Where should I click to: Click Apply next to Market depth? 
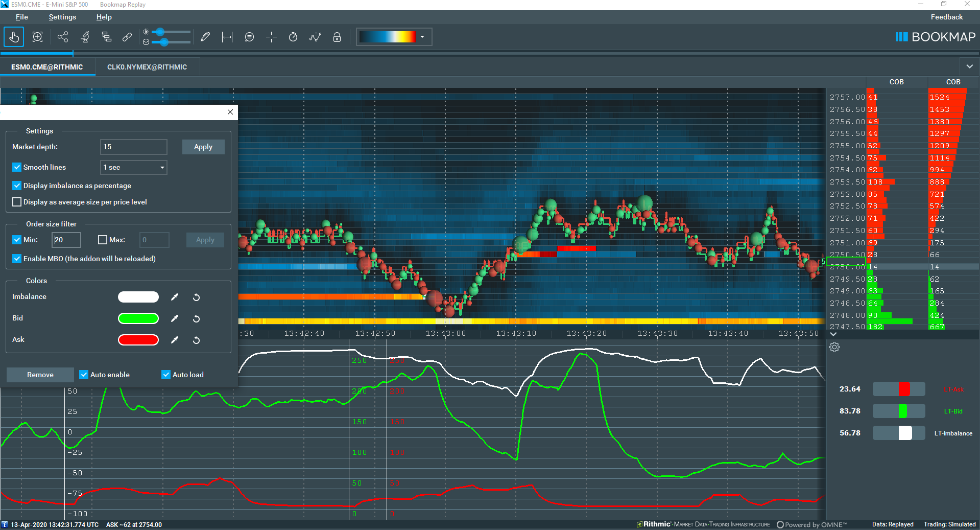(203, 147)
